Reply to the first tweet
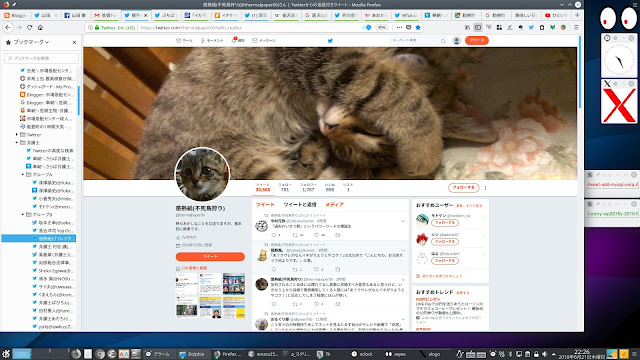Viewport: 640px width, 360px height. (x=274, y=235)
